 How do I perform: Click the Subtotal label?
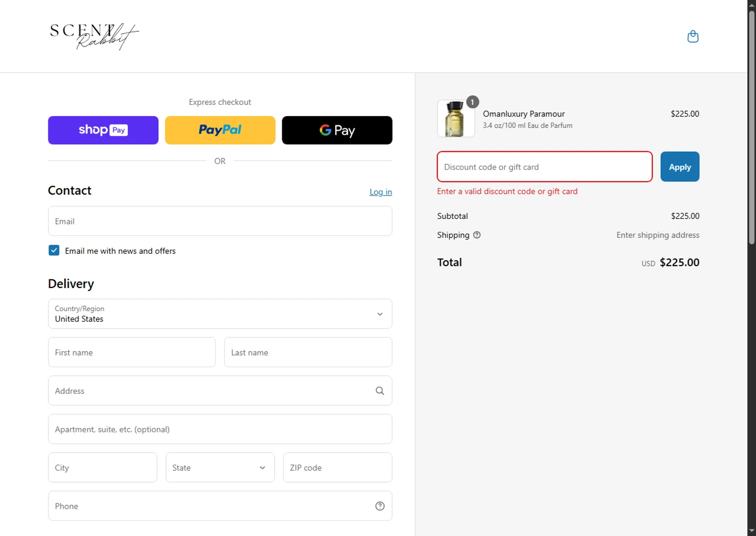coord(453,216)
